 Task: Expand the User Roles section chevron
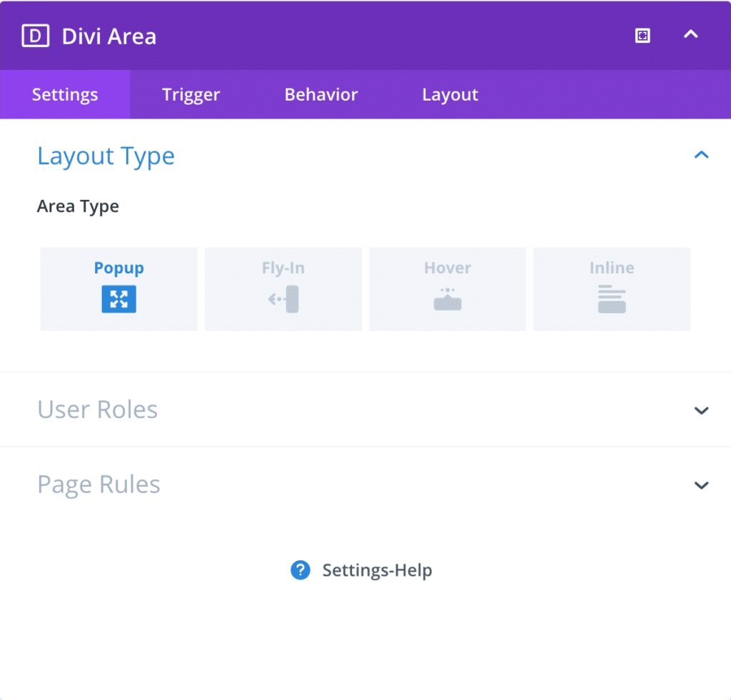coord(701,410)
